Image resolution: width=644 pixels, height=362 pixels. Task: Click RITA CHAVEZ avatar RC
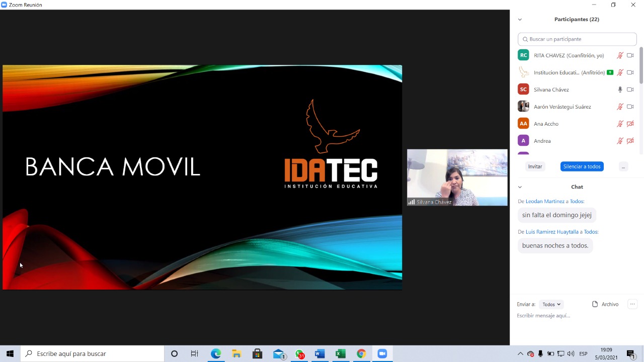(x=523, y=55)
